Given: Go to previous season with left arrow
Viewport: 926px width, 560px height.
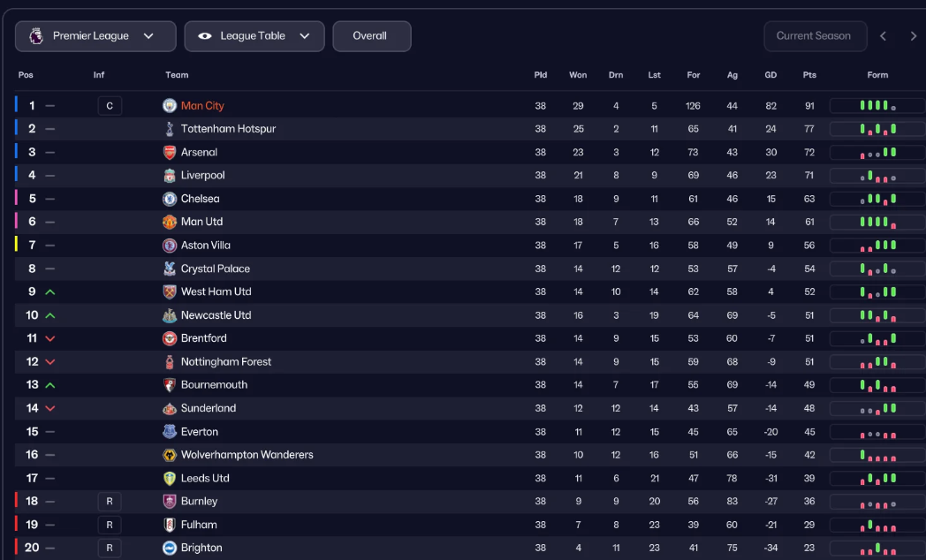Looking at the screenshot, I should pyautogui.click(x=883, y=36).
